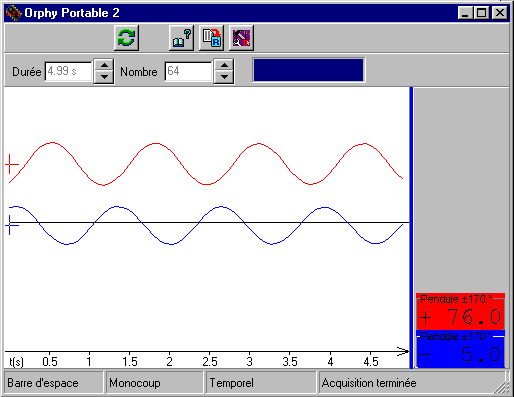Select the red Pendule +76.0 display
This screenshot has width=514, height=397.
460,311
